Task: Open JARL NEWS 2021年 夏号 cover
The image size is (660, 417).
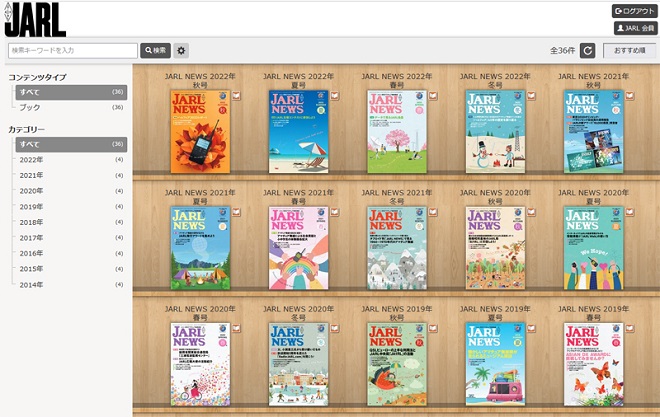Action: (x=200, y=248)
